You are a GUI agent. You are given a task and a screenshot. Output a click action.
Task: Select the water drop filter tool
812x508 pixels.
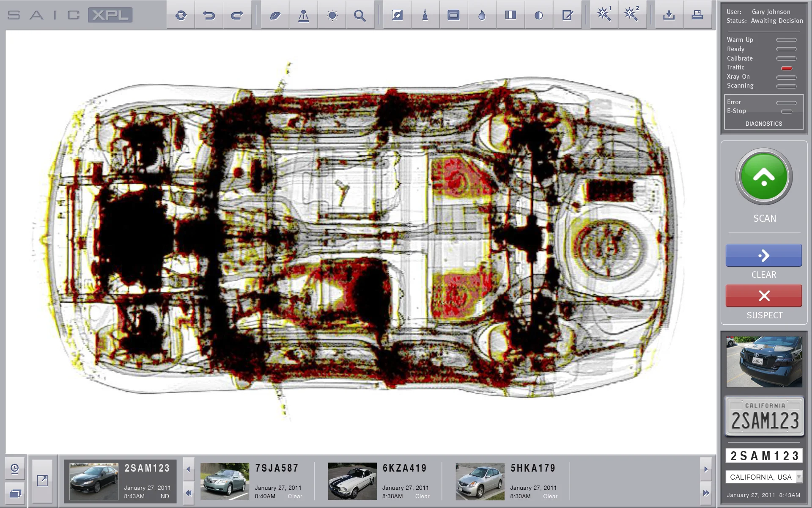coord(482,16)
